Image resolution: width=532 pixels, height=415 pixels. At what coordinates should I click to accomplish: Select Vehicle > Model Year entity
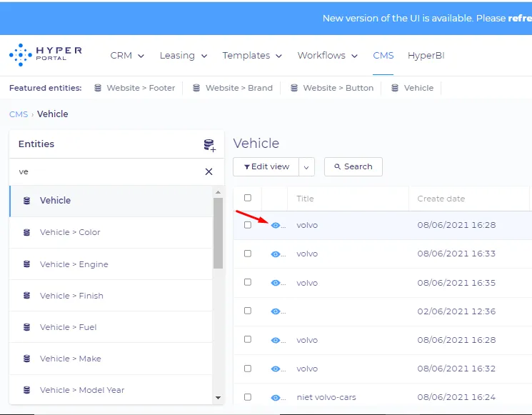[111, 390]
